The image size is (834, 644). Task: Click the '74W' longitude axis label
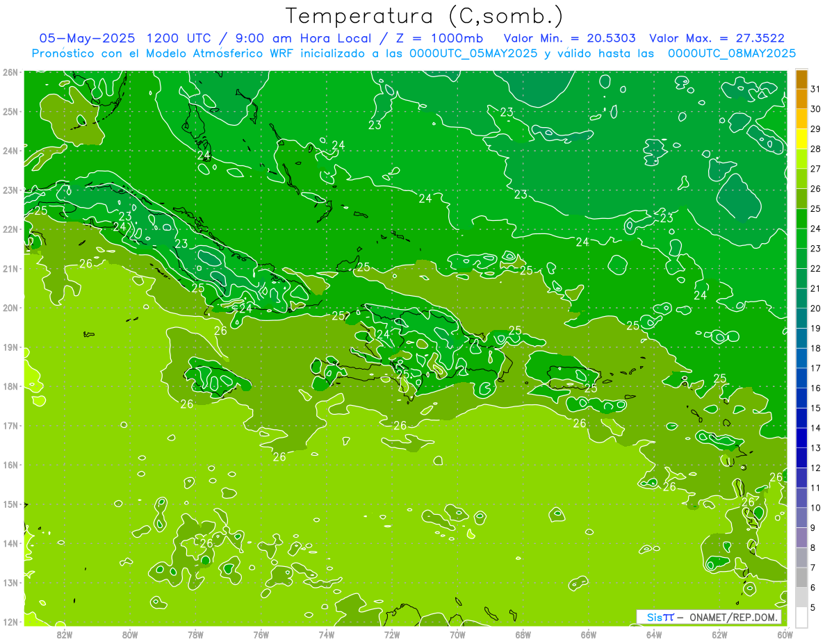pos(327,634)
